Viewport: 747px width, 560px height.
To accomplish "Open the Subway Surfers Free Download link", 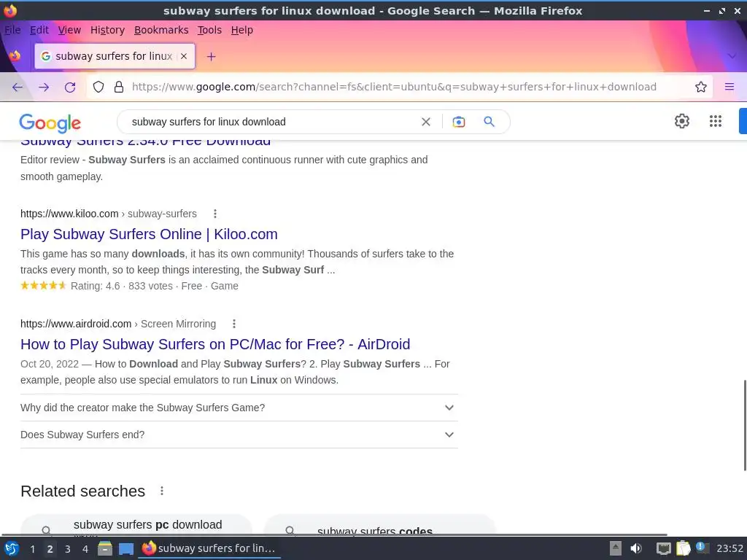I will (145, 144).
